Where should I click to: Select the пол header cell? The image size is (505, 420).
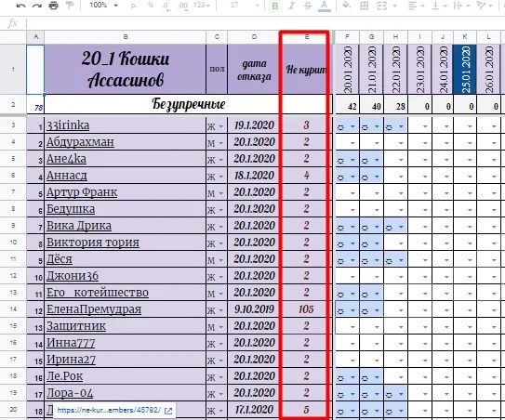(217, 69)
